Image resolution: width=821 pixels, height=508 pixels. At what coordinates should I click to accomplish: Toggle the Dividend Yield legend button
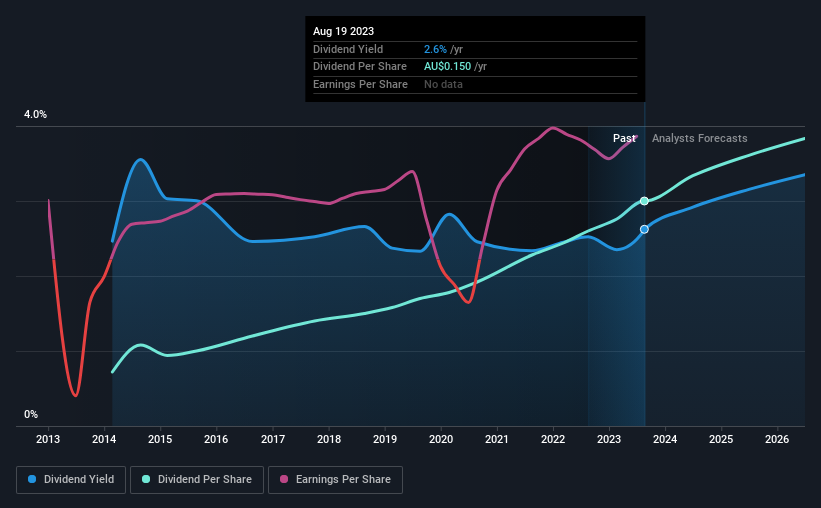71,480
